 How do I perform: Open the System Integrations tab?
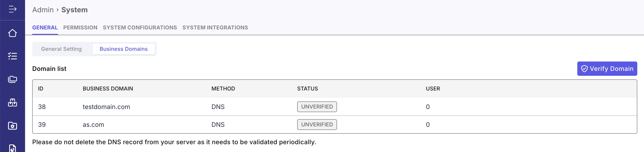coord(215,28)
